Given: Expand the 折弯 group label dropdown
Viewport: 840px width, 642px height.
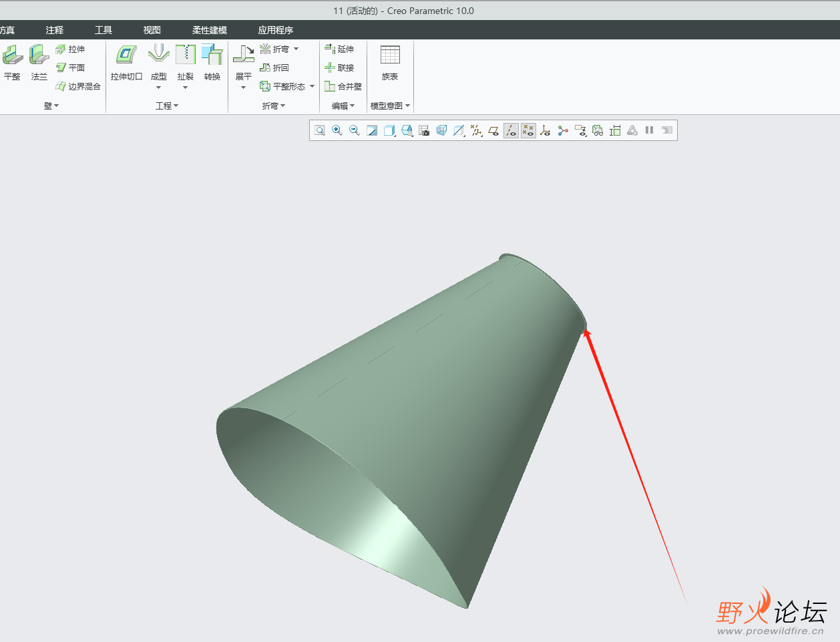Looking at the screenshot, I should tap(274, 106).
